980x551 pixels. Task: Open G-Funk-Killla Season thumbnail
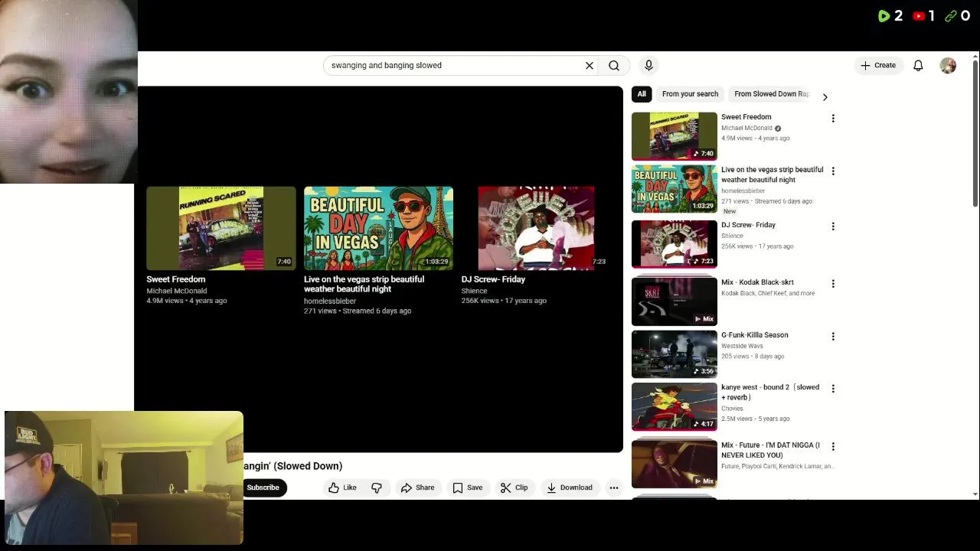(x=675, y=354)
